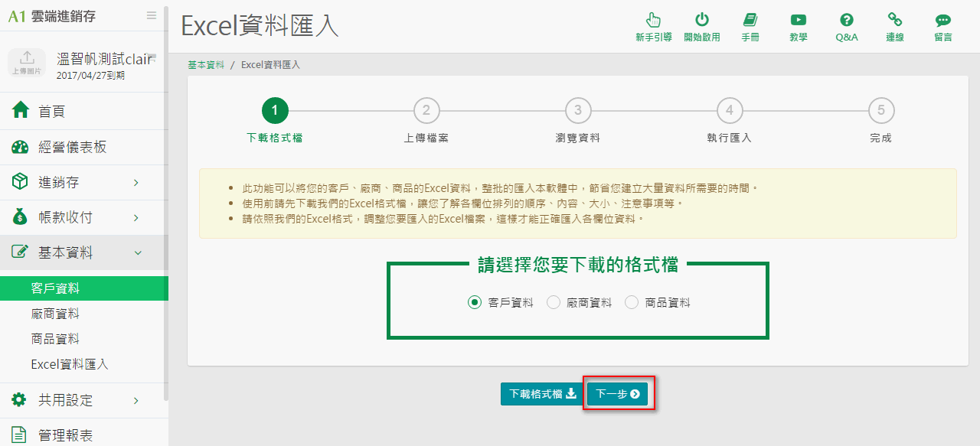
Task: Open the 留言 chat bubble icon
Action: pos(943,20)
